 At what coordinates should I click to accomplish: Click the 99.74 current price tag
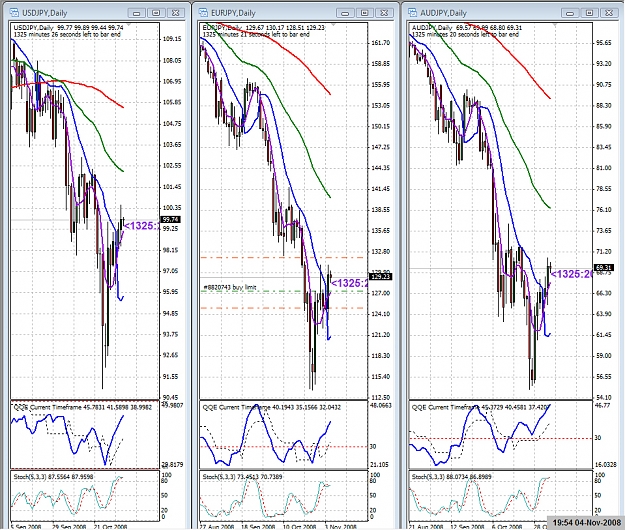coord(171,220)
